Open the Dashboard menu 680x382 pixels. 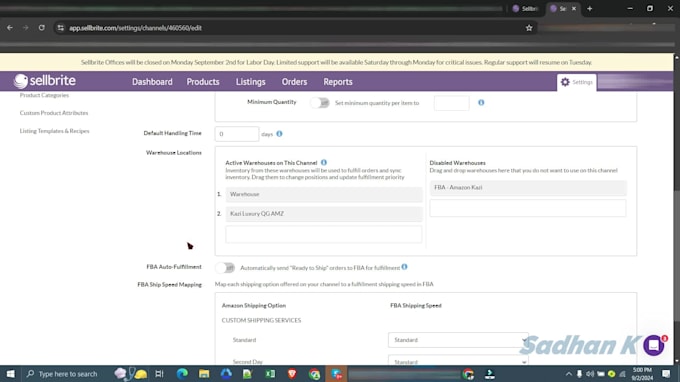click(152, 82)
